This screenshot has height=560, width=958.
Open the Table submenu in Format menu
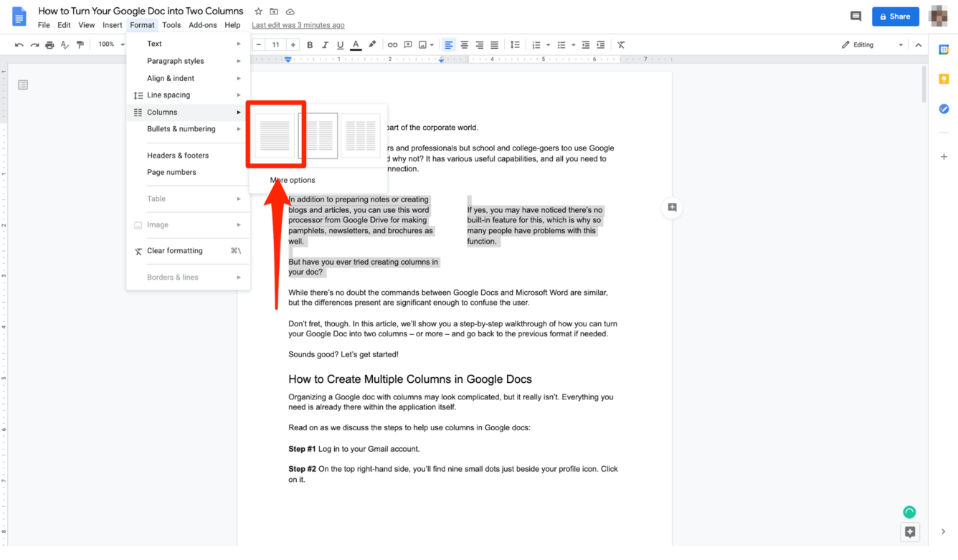[x=155, y=199]
